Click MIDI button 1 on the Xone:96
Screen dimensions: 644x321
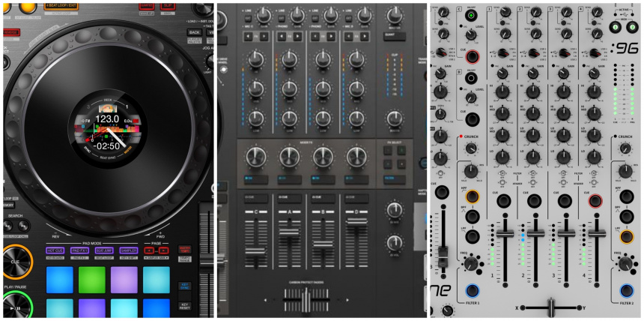616,27
